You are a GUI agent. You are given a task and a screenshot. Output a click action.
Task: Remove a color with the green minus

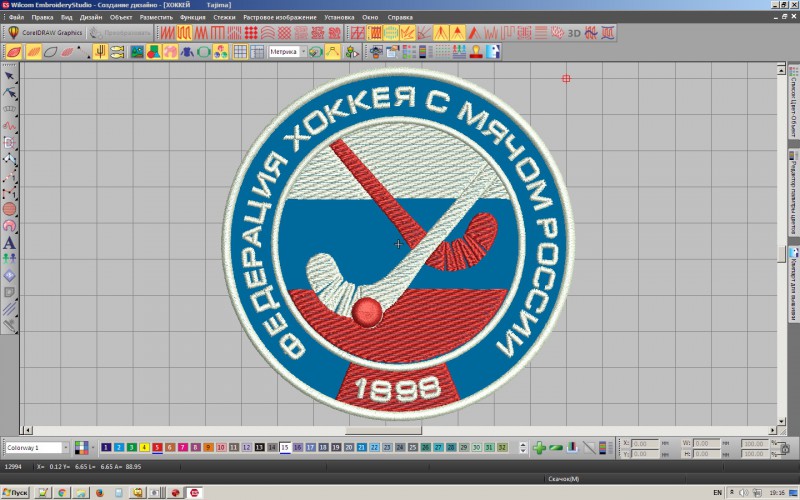tap(556, 447)
